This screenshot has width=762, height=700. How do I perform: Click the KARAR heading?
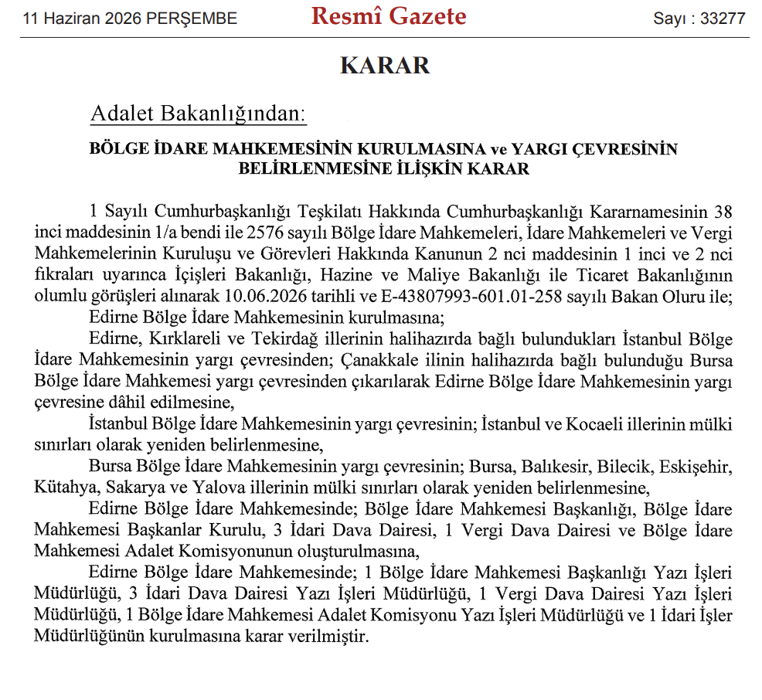click(385, 66)
